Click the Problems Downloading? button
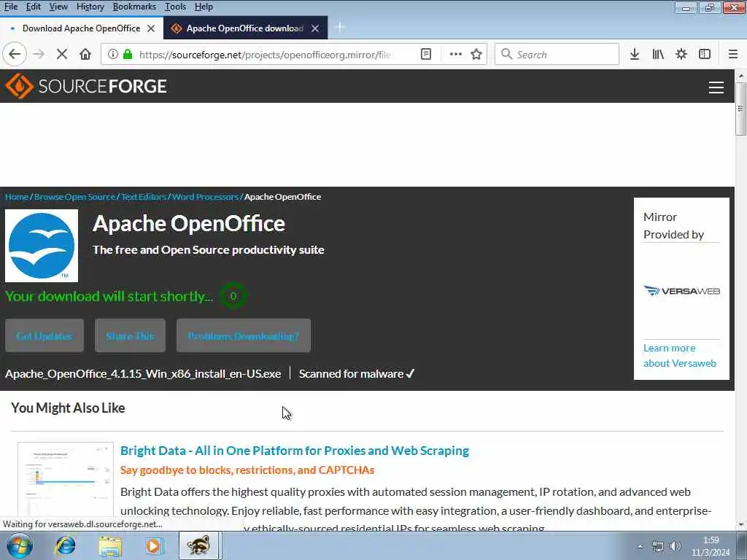This screenshot has height=560, width=747. click(x=244, y=335)
